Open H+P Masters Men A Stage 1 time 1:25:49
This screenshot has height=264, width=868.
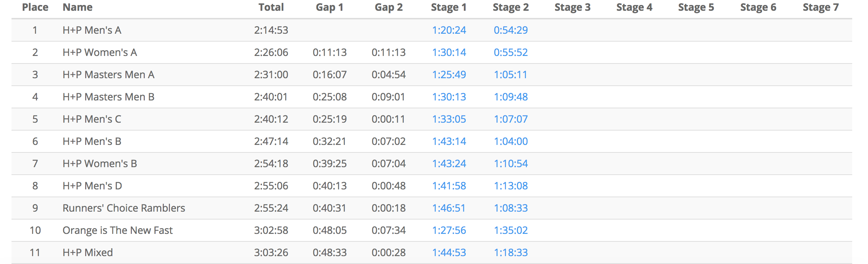tap(449, 75)
